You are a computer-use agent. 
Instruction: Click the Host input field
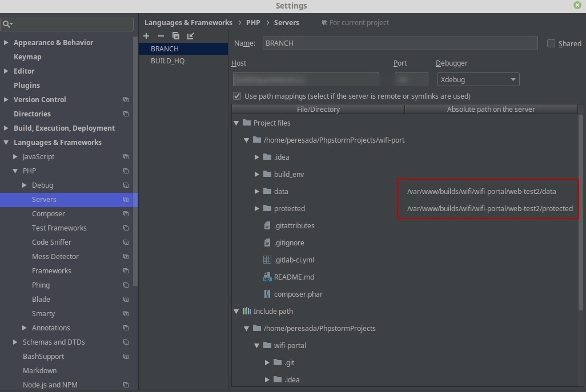pyautogui.click(x=306, y=79)
